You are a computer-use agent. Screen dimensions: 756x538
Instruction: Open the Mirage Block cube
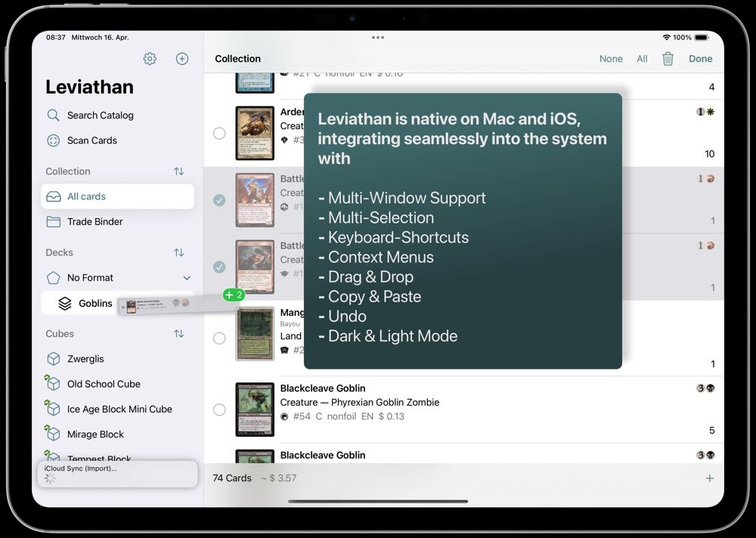[x=95, y=434]
